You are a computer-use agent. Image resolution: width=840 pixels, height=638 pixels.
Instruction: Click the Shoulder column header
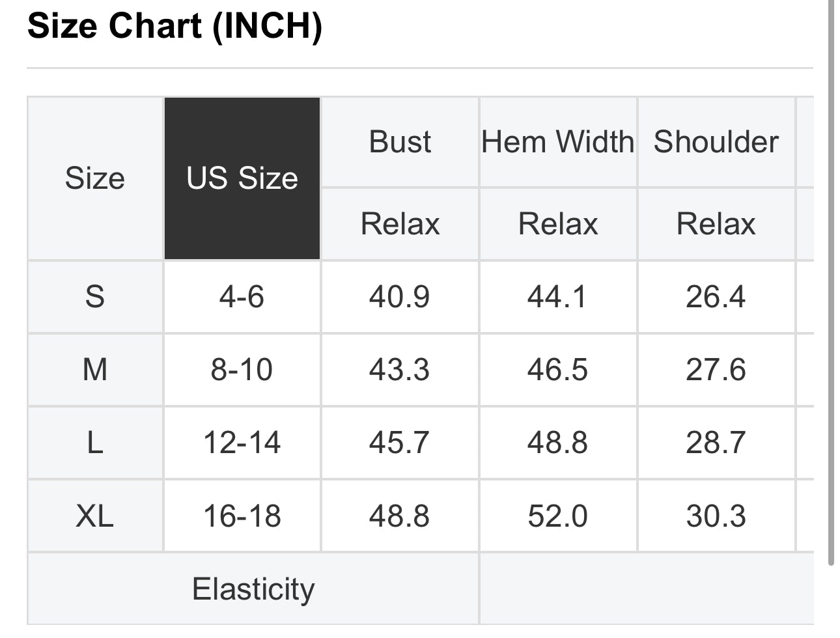[716, 142]
